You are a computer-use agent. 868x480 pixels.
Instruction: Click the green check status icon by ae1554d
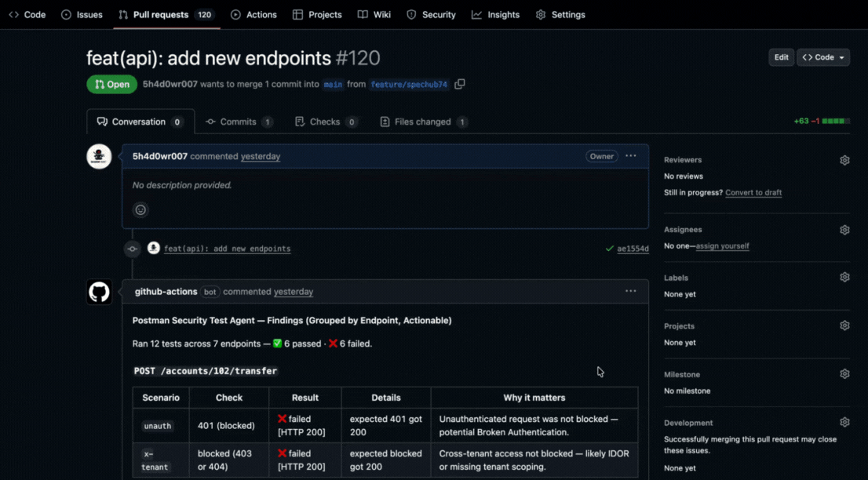pos(610,249)
